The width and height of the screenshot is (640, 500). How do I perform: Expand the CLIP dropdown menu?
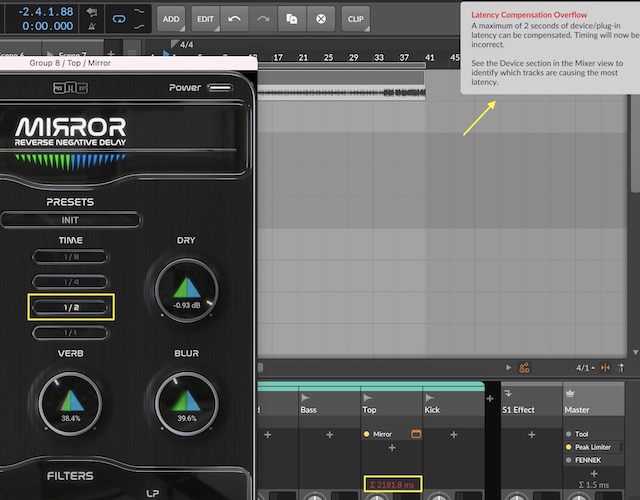click(x=355, y=18)
